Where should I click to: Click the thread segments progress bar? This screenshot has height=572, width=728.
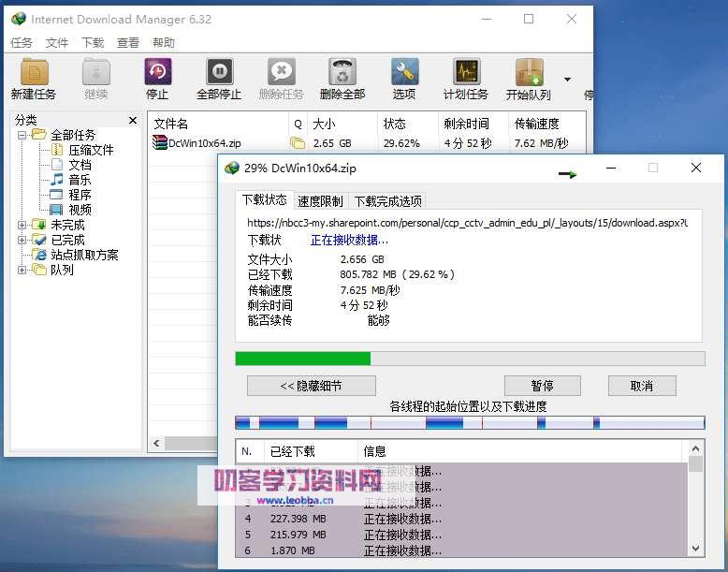pos(470,423)
